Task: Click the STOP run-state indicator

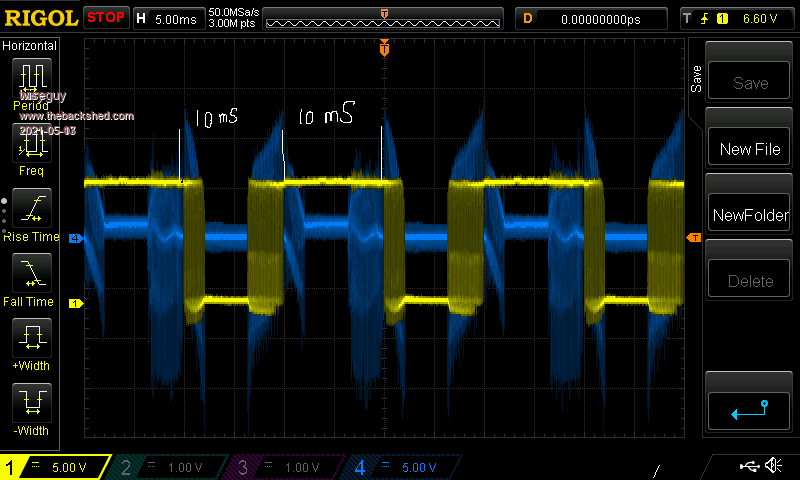Action: point(105,17)
